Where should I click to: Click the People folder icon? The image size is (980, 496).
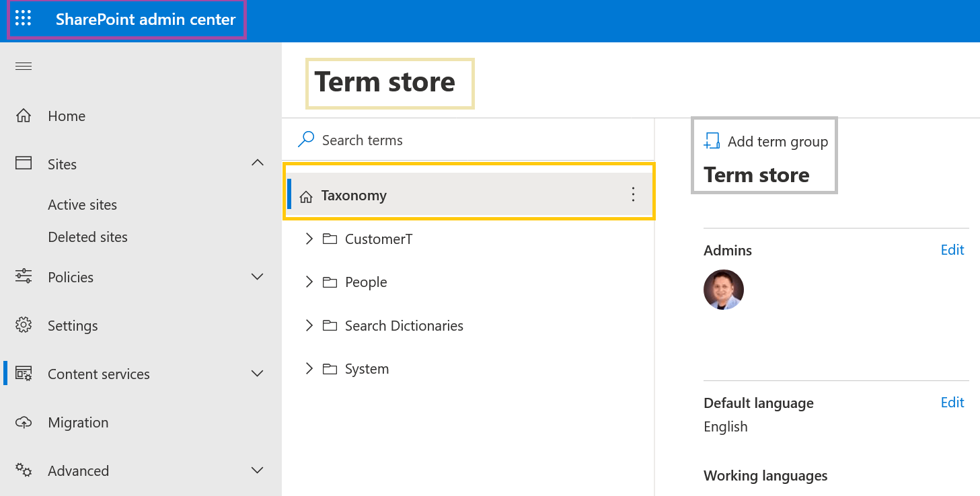tap(330, 282)
